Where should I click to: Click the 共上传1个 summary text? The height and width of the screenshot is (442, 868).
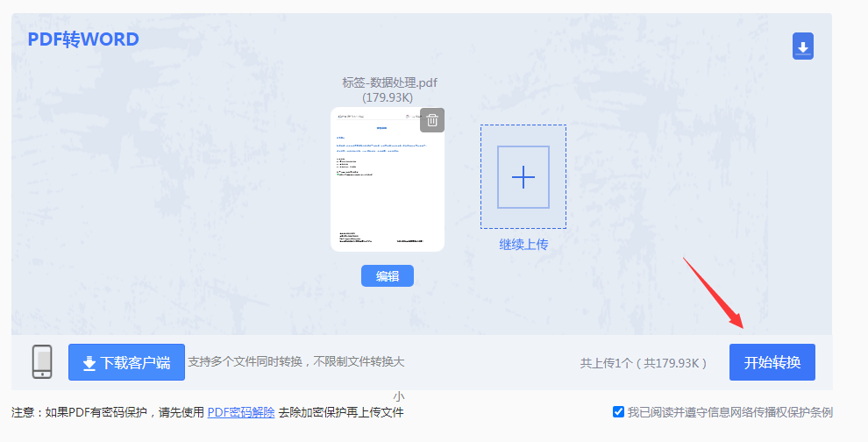click(x=644, y=363)
